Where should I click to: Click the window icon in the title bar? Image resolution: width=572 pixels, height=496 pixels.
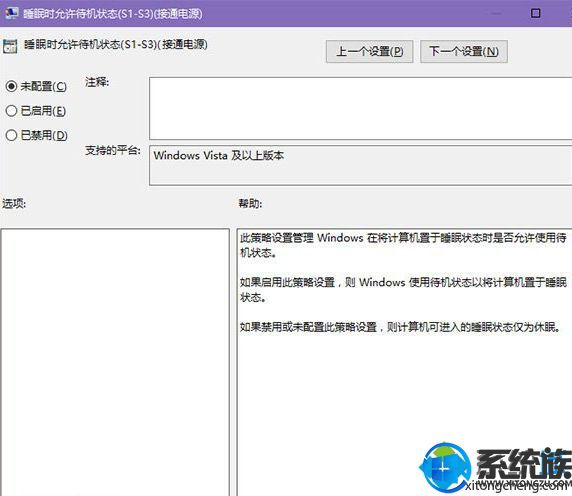11,13
